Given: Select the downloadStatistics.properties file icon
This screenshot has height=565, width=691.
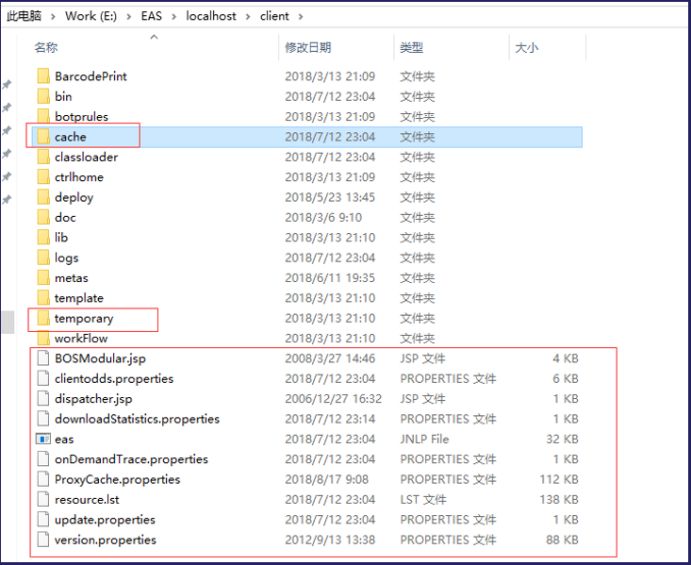Looking at the screenshot, I should pyautogui.click(x=43, y=419).
